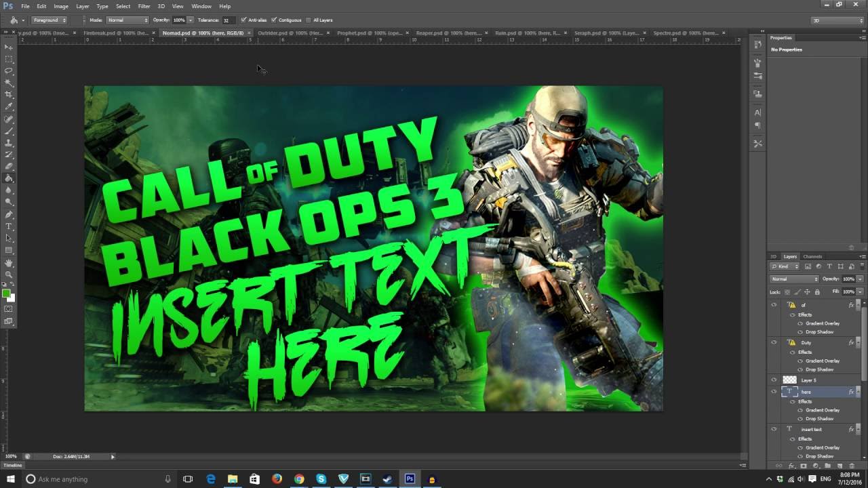This screenshot has height=488, width=868.
Task: Open the Fill percentage dropdown arrow
Action: point(860,291)
